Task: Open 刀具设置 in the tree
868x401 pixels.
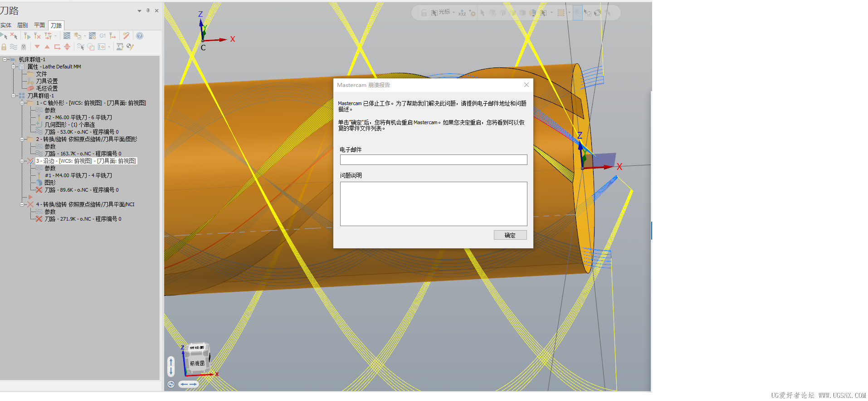Action: tap(47, 81)
